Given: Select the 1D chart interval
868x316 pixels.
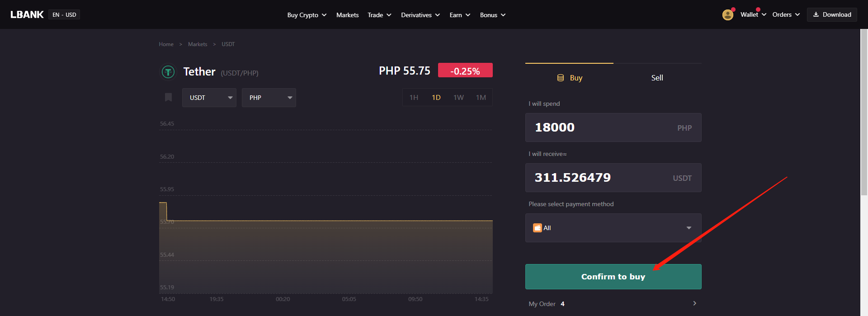Looking at the screenshot, I should click(x=436, y=98).
